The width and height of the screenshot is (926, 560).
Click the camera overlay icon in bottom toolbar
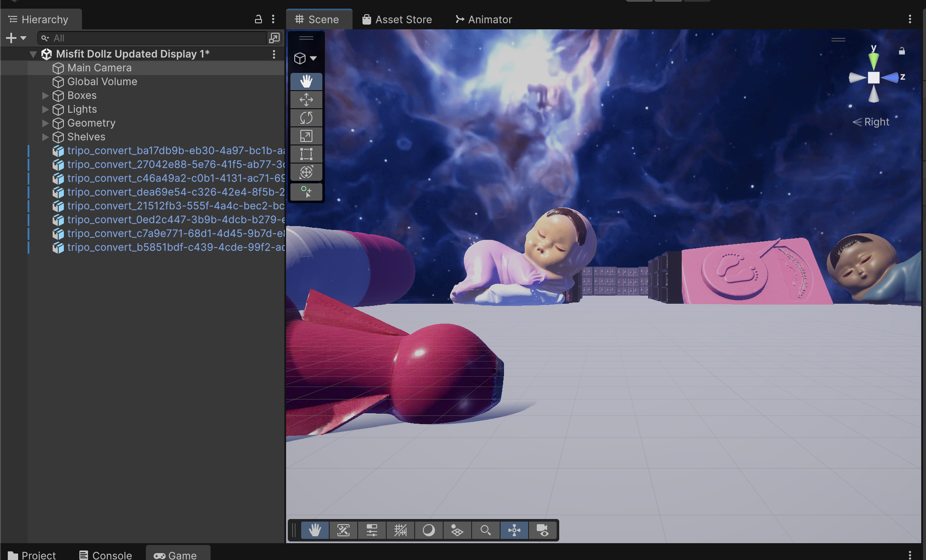pyautogui.click(x=542, y=530)
